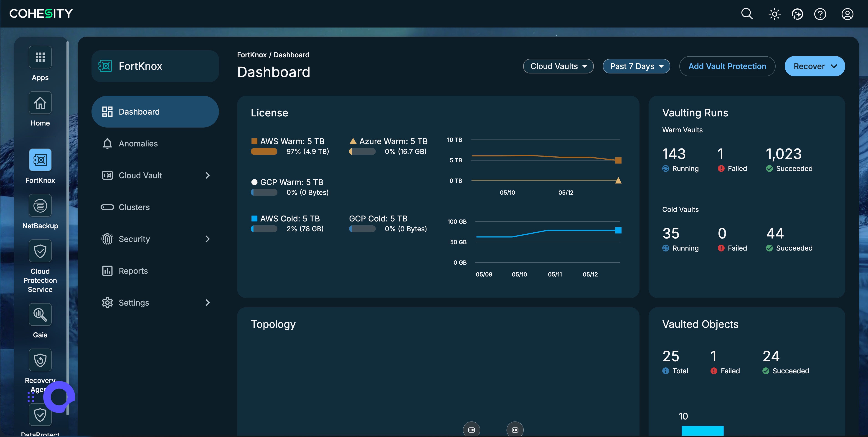
Task: Expand the Security submenu chevron
Action: coord(208,239)
